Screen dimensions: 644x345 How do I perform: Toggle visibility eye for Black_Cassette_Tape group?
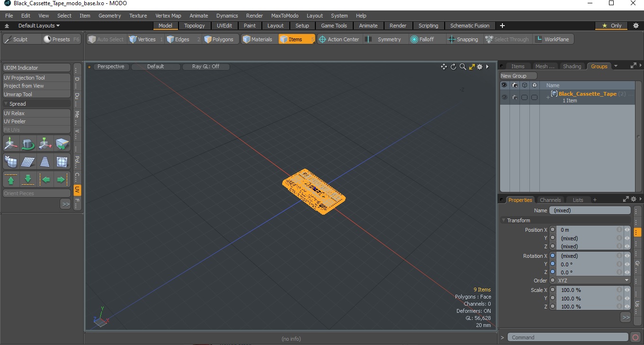pos(504,97)
